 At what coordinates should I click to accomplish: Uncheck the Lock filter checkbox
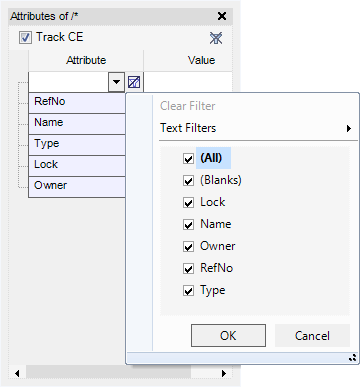[x=188, y=202]
